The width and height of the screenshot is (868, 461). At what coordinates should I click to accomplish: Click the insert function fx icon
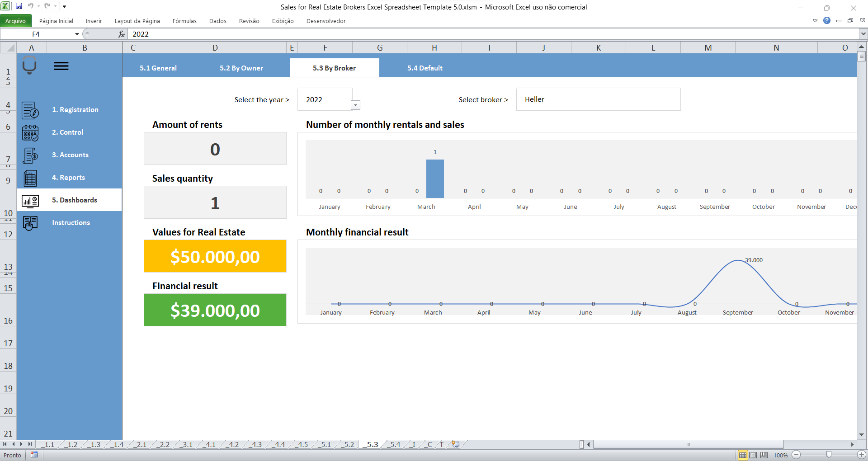(121, 34)
